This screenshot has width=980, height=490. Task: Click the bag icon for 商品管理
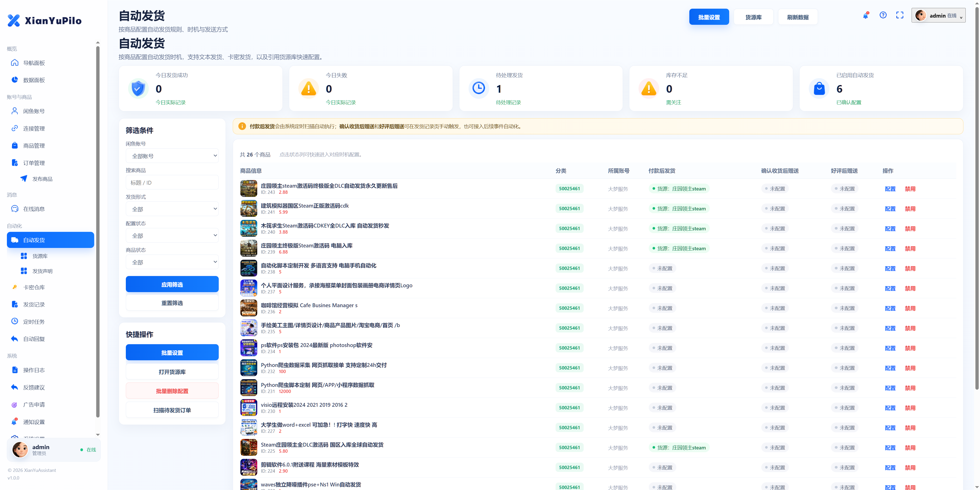[x=15, y=146]
